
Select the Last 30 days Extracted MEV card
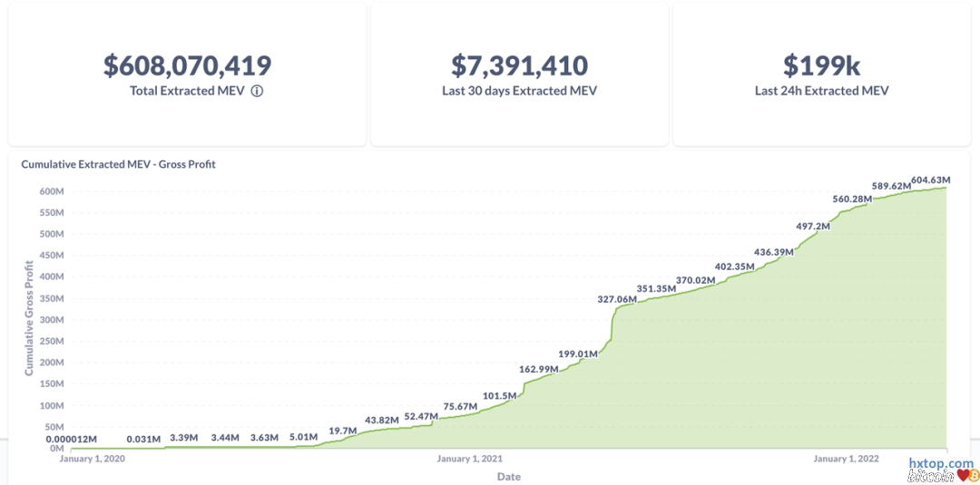coord(519,74)
